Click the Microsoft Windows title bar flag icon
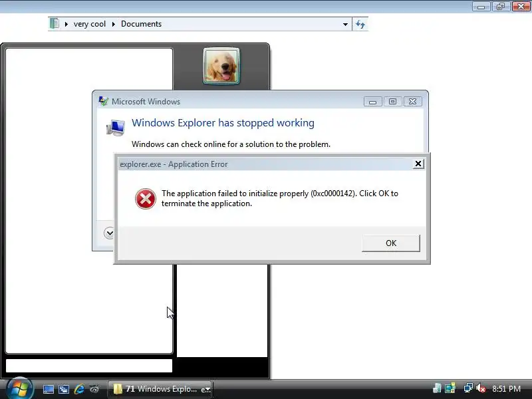The width and height of the screenshot is (532, 399). 103,101
